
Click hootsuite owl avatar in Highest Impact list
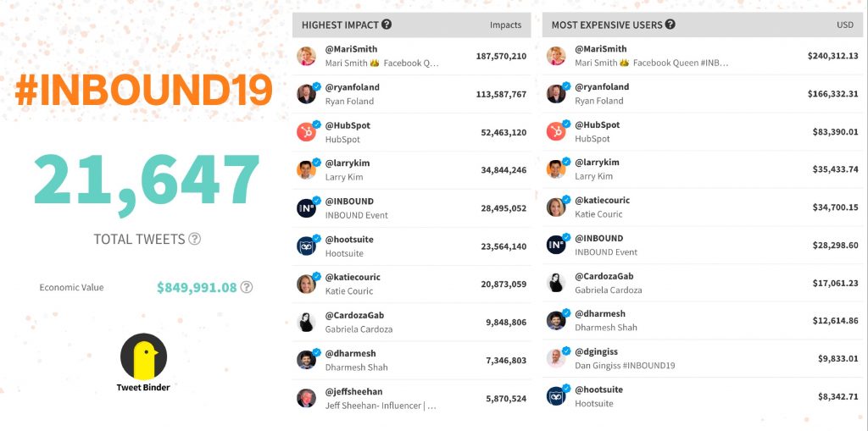click(307, 246)
